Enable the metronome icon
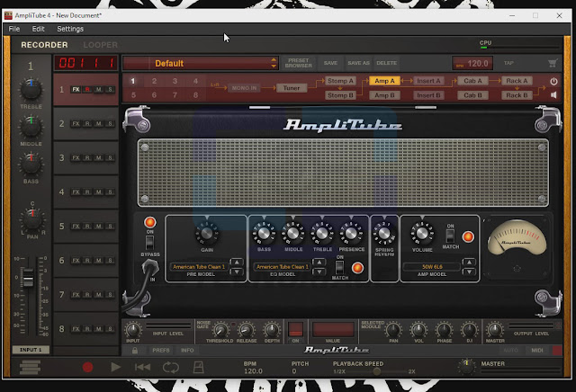The width and height of the screenshot is (576, 392). [198, 367]
